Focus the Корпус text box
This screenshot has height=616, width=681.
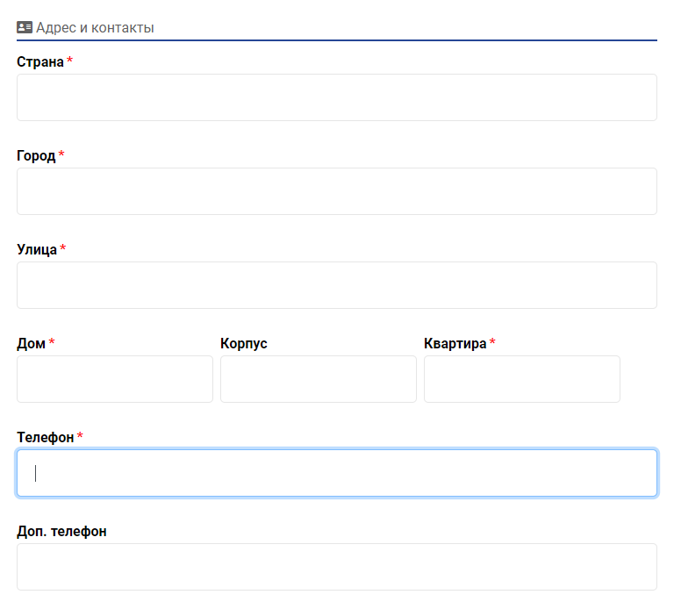pyautogui.click(x=319, y=379)
